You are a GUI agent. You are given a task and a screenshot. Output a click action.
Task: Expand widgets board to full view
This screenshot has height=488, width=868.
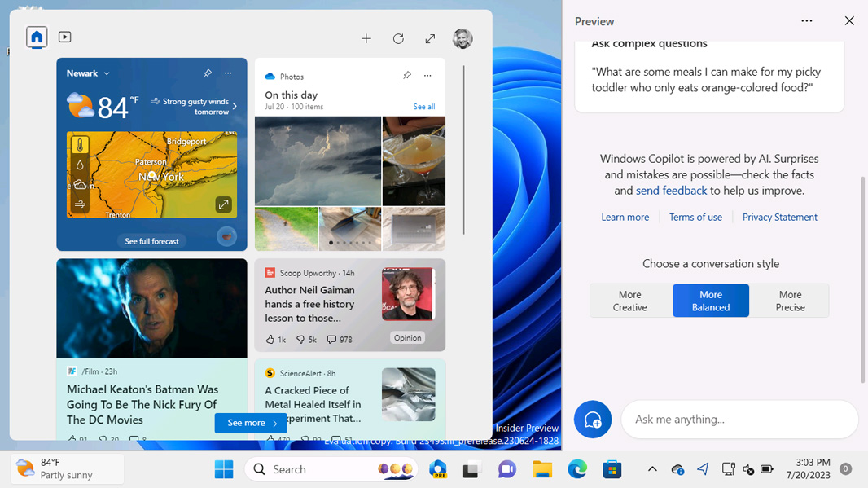click(x=430, y=38)
